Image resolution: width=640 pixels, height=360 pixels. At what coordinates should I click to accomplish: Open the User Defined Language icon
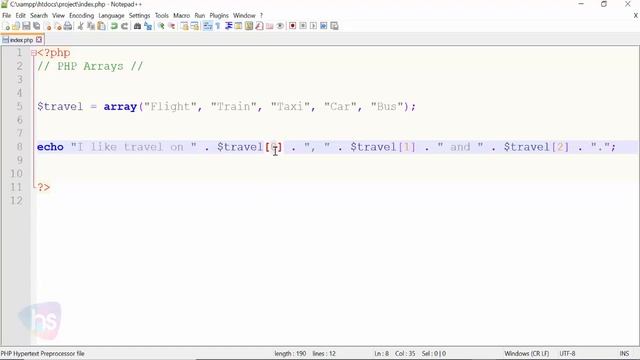pyautogui.click(x=238, y=26)
